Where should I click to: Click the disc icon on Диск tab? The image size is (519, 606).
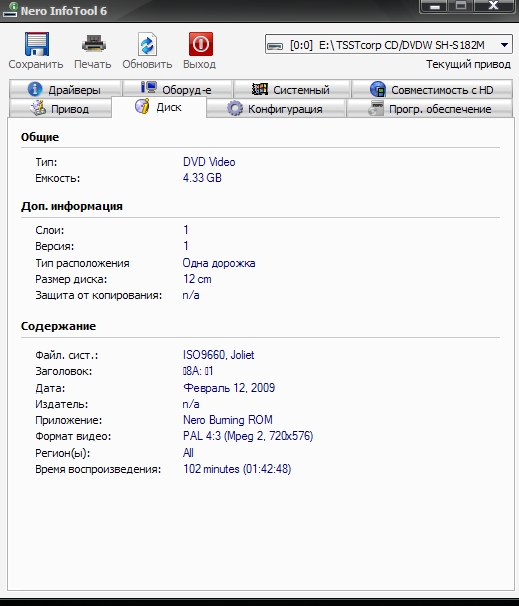(142, 107)
